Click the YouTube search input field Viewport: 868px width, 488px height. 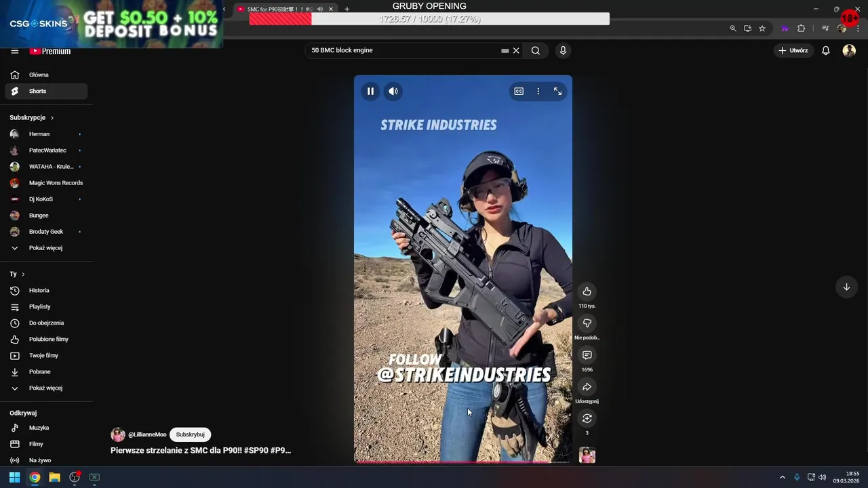point(403,50)
